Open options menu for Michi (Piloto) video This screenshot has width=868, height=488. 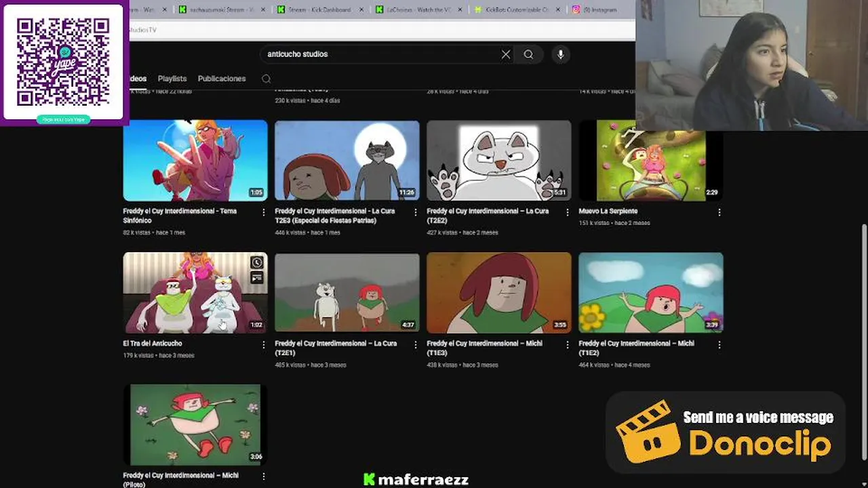click(264, 476)
